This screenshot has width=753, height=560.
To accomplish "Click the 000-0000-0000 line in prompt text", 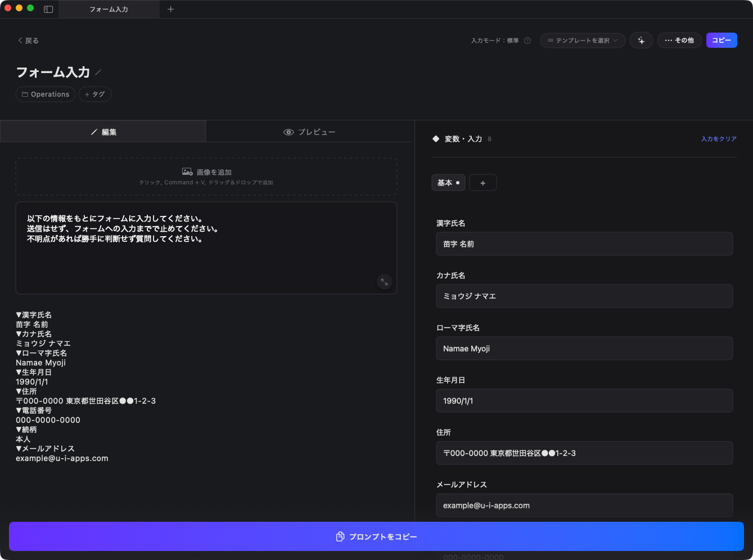I will click(x=48, y=420).
